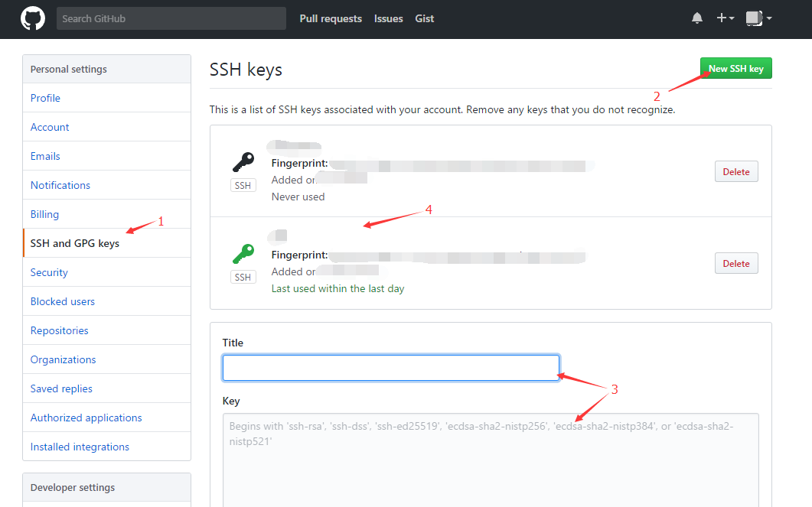Viewport: 812px width, 507px height.
Task: Delete the never-used SSH key
Action: [736, 172]
